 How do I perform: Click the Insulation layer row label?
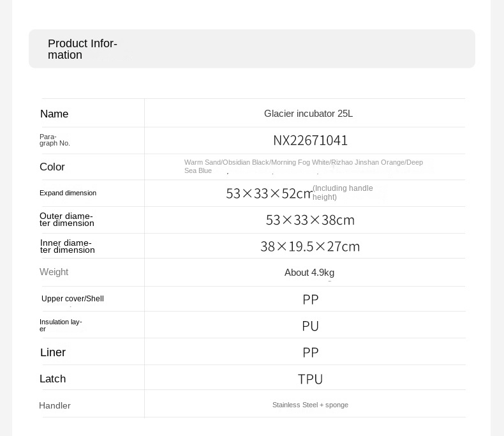(x=61, y=326)
